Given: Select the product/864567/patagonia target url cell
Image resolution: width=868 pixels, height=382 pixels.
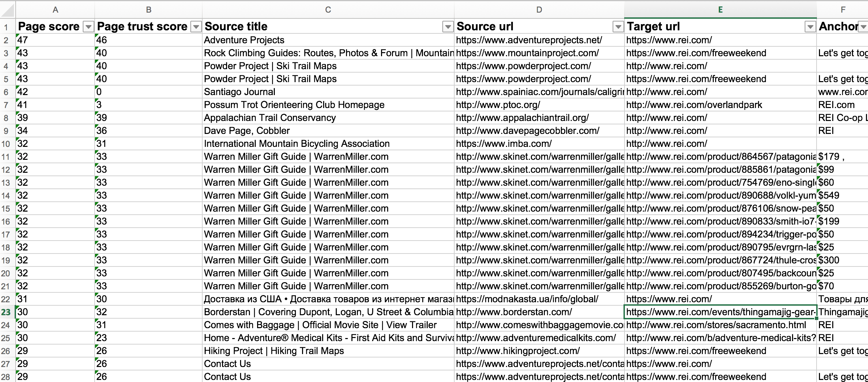Looking at the screenshot, I should click(x=720, y=157).
